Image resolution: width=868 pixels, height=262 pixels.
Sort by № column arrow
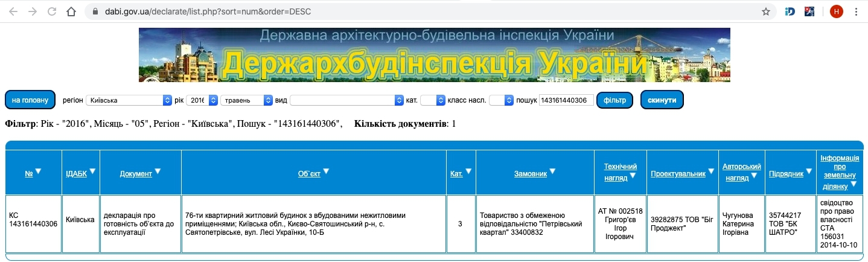tap(38, 171)
